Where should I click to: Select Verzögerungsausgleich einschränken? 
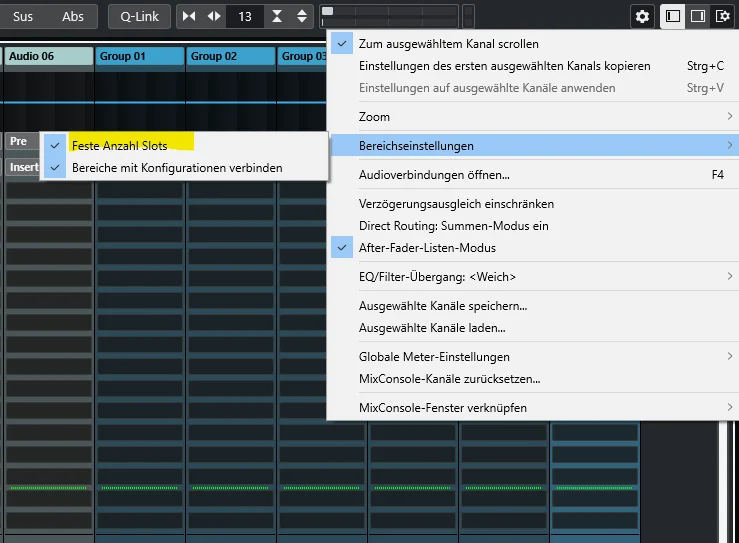click(533, 204)
